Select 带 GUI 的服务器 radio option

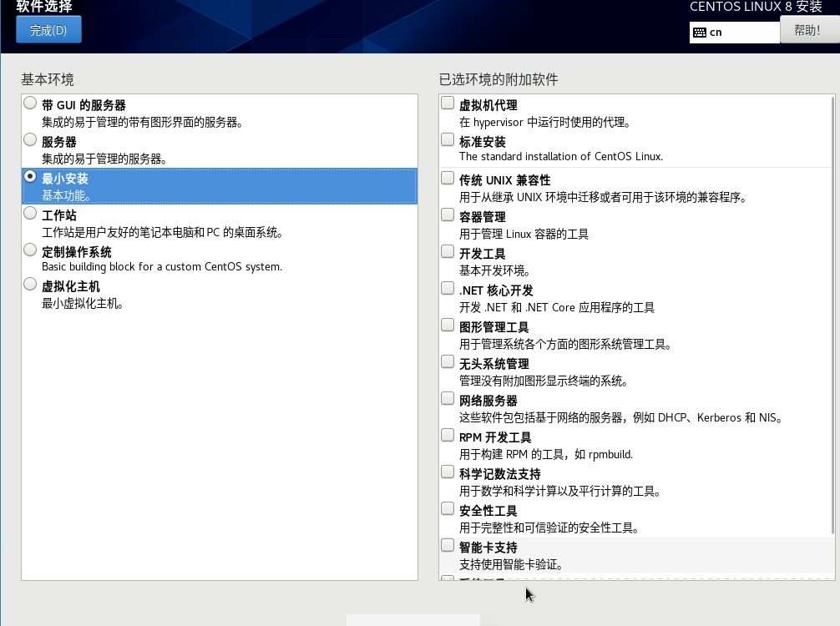tap(31, 103)
